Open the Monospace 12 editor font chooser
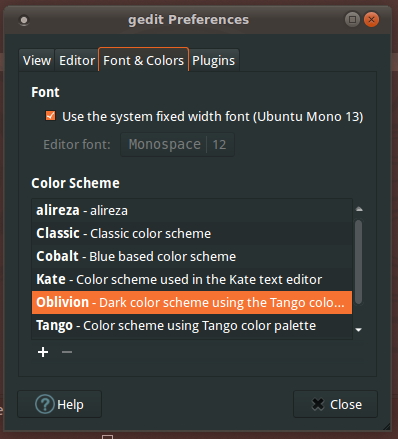 [x=177, y=144]
